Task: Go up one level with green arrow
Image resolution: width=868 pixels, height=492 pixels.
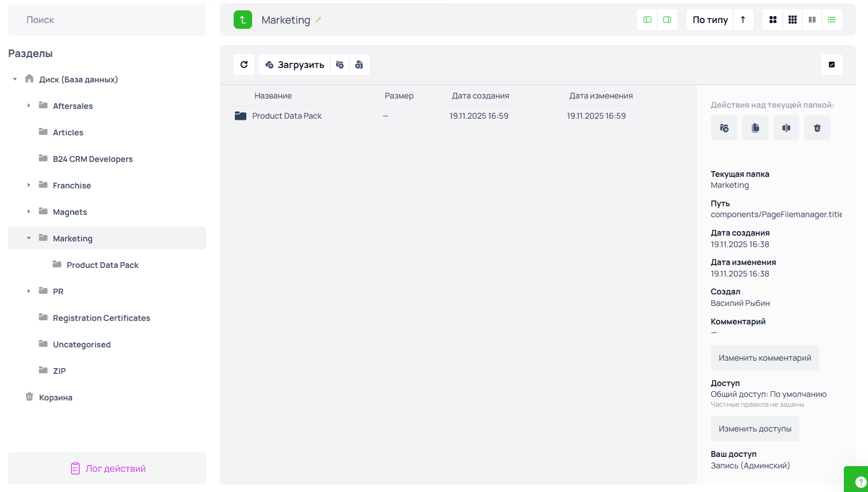Action: pyautogui.click(x=243, y=20)
